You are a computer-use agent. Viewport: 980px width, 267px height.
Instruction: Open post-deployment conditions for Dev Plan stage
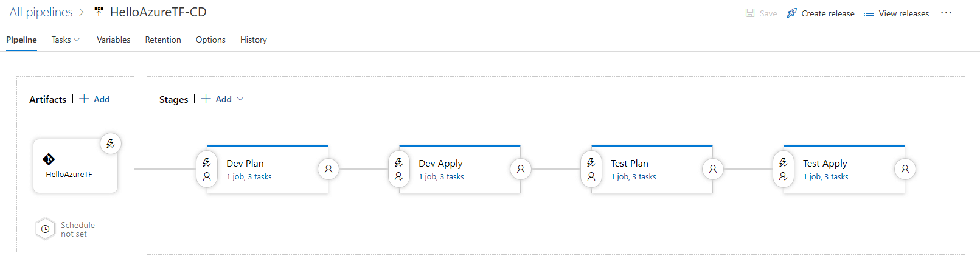click(328, 169)
